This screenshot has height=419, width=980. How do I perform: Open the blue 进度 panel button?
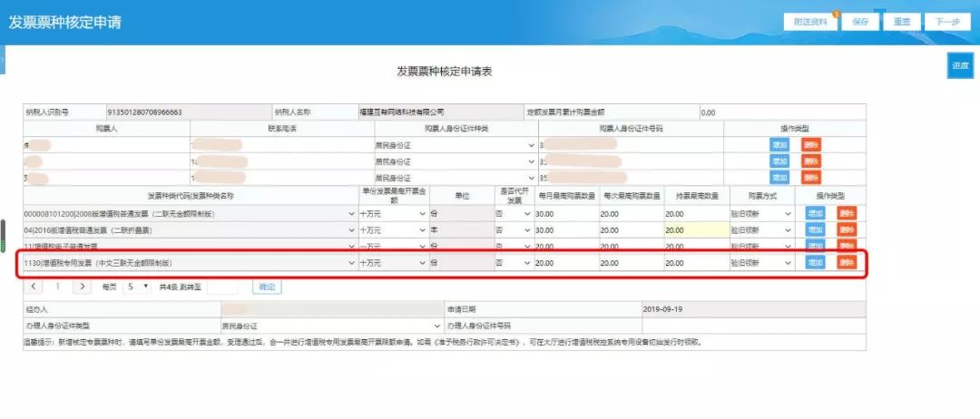pyautogui.click(x=959, y=66)
